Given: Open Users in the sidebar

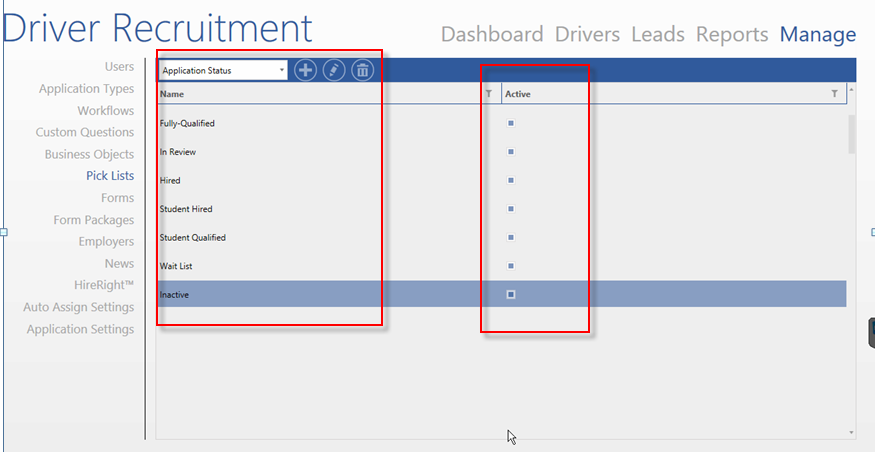Looking at the screenshot, I should click(x=119, y=67).
